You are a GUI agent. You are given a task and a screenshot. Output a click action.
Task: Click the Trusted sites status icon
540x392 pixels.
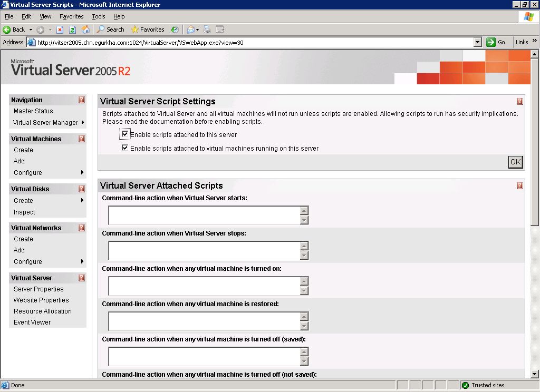click(x=465, y=385)
